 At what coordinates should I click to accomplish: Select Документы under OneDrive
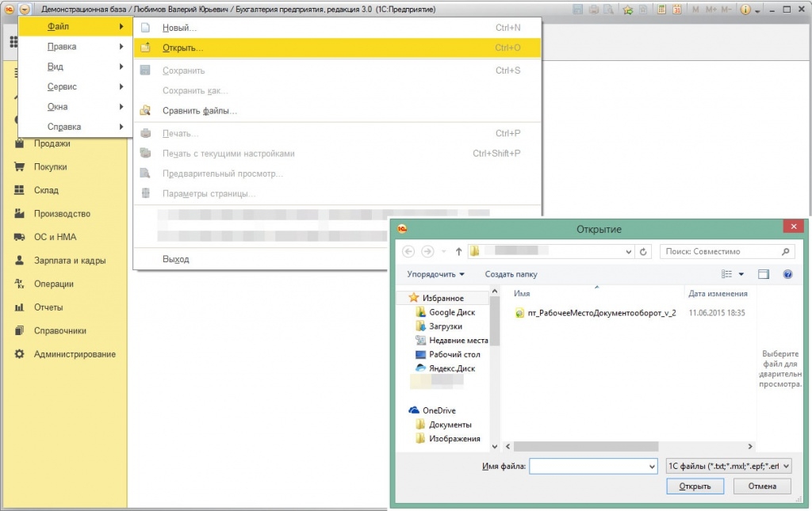(450, 425)
